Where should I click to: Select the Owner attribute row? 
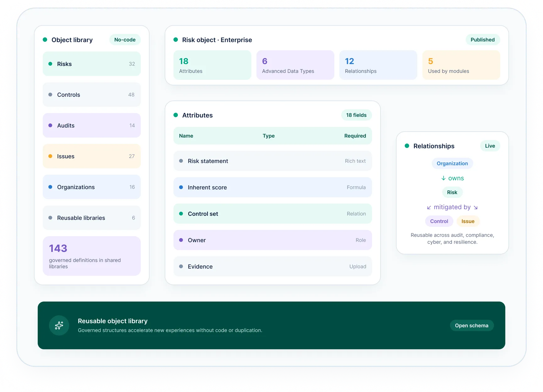(x=273, y=240)
